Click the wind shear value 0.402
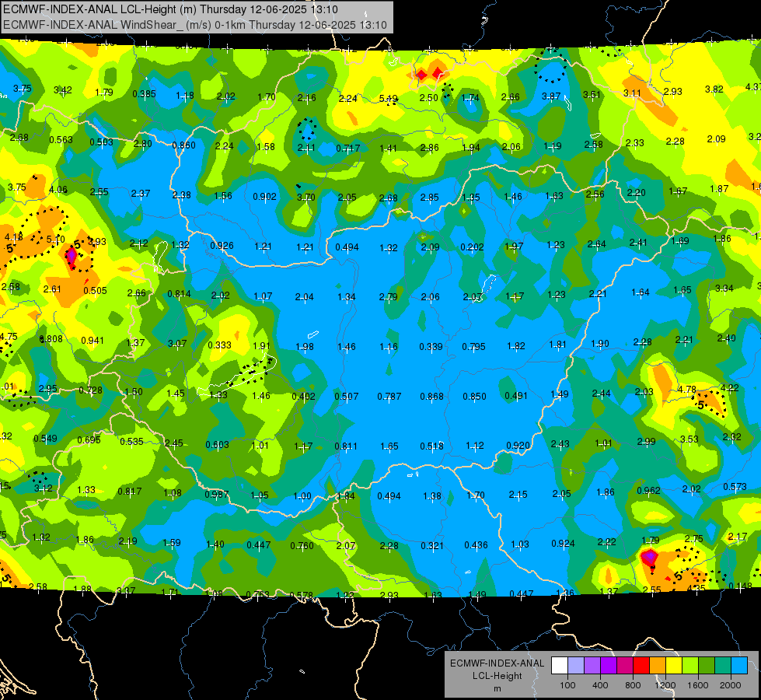761x700 pixels. point(303,396)
